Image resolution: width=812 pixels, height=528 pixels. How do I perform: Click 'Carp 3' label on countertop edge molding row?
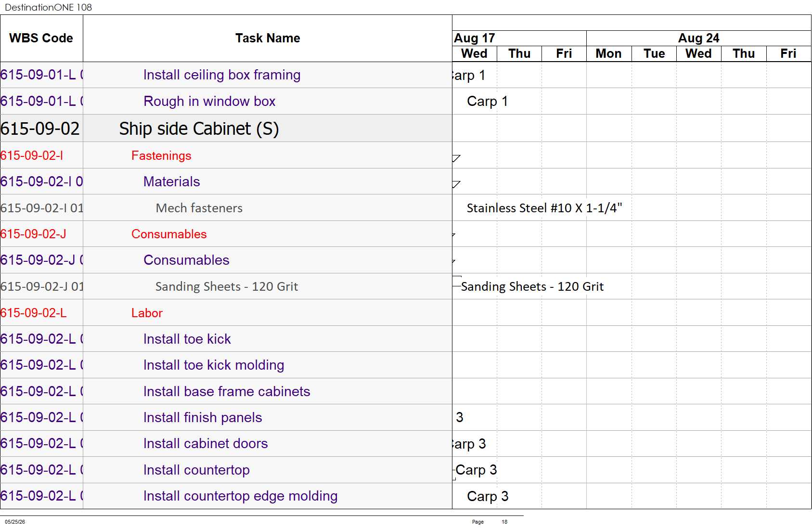[x=488, y=496]
